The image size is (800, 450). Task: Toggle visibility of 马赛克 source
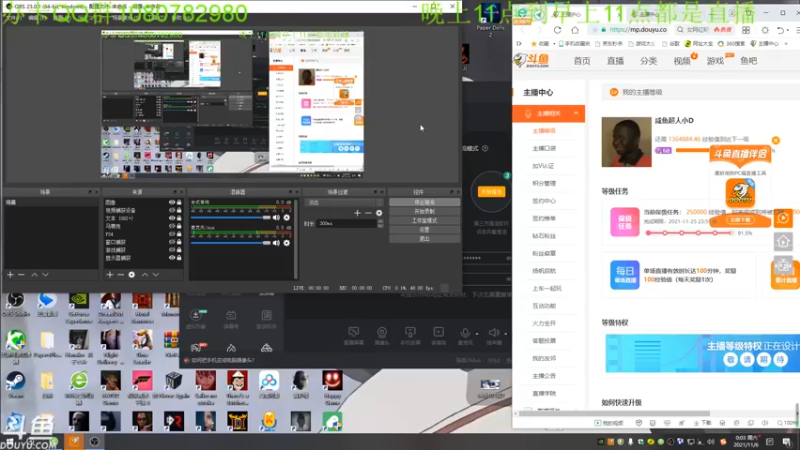[171, 226]
